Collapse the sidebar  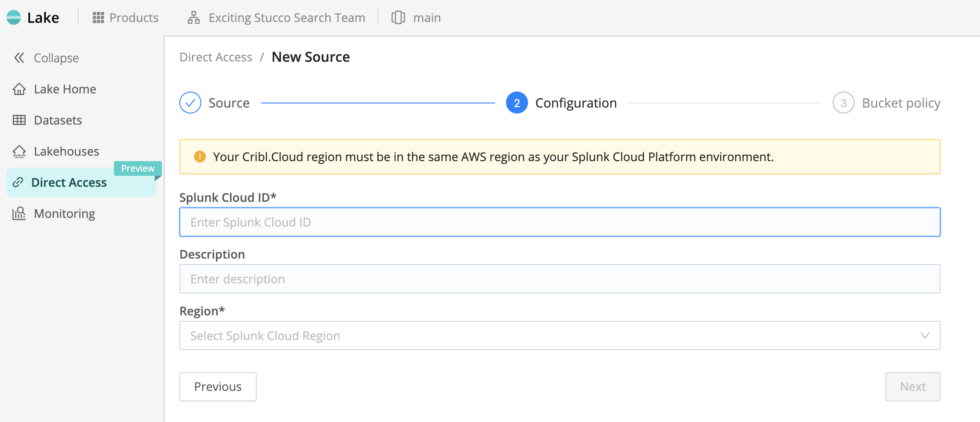(x=46, y=58)
